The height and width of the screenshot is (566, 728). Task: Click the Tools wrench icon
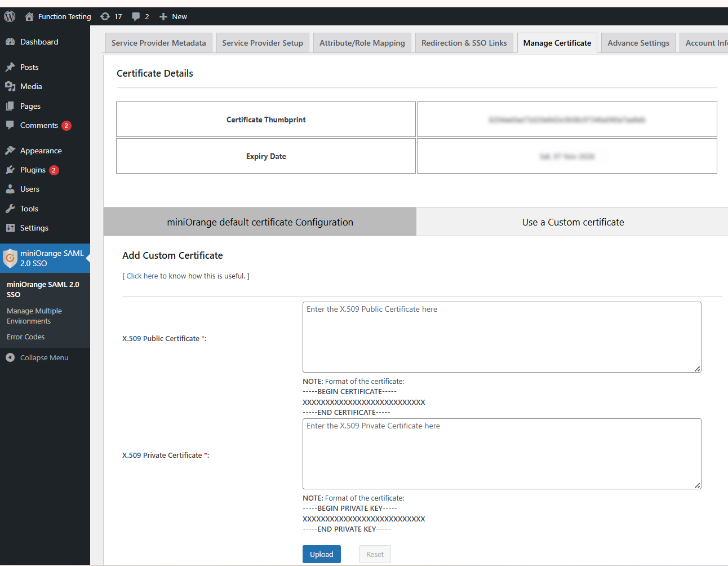coord(10,209)
